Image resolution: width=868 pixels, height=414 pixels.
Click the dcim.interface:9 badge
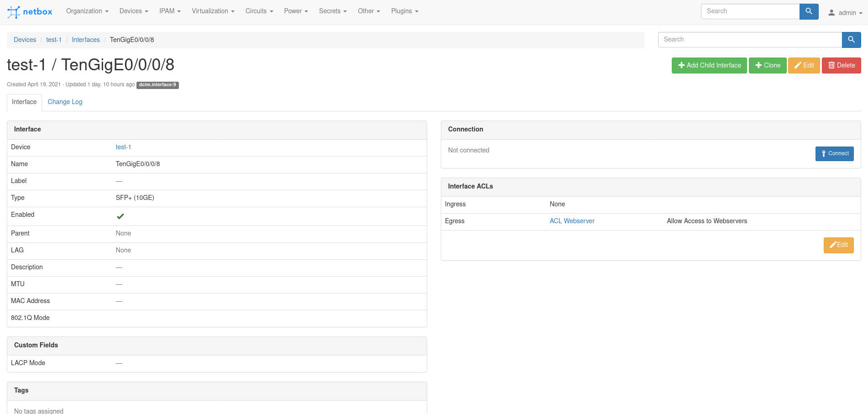pos(157,85)
